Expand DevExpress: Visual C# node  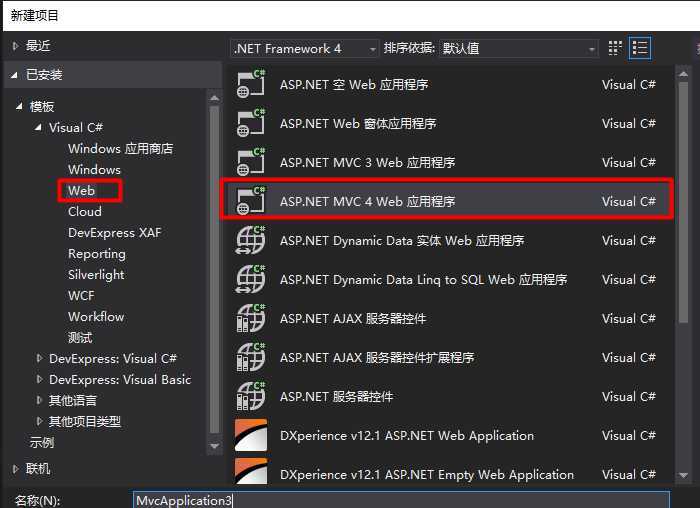39,358
